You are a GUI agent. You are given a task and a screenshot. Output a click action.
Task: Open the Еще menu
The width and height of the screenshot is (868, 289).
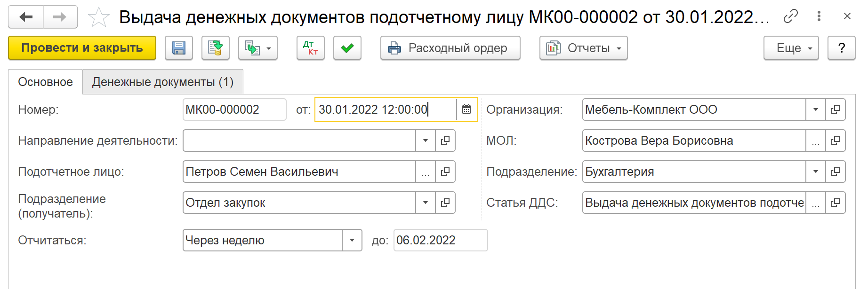(x=791, y=48)
